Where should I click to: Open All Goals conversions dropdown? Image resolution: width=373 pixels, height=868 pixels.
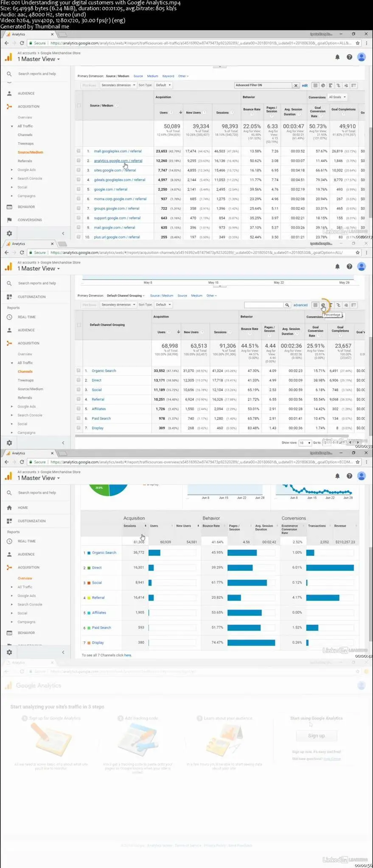(x=337, y=97)
